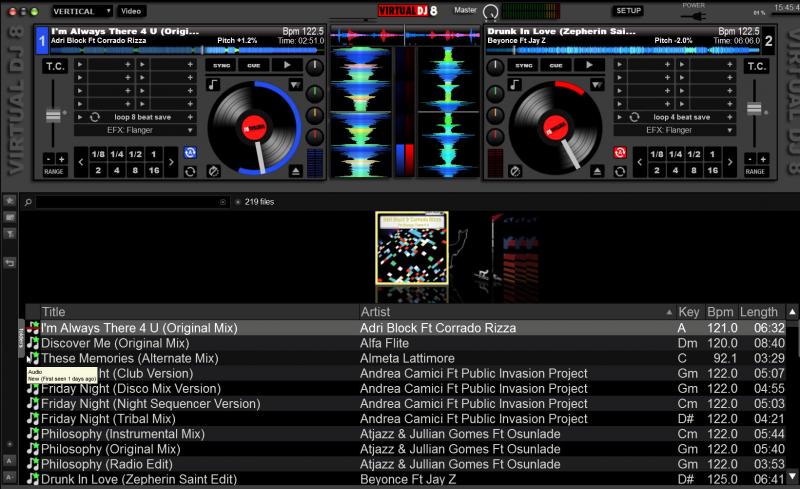800x489 pixels.
Task: Click note icon next to Discover Me
Action: pyautogui.click(x=33, y=343)
